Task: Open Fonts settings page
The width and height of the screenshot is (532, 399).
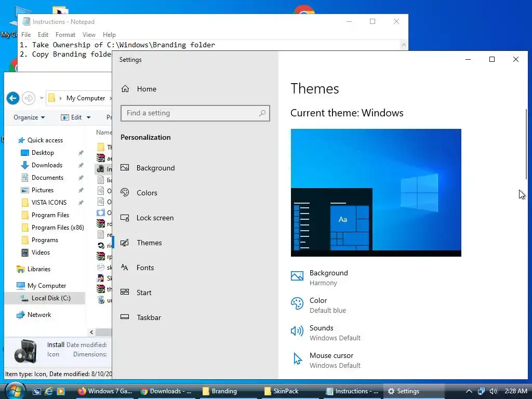Action: [137, 268]
